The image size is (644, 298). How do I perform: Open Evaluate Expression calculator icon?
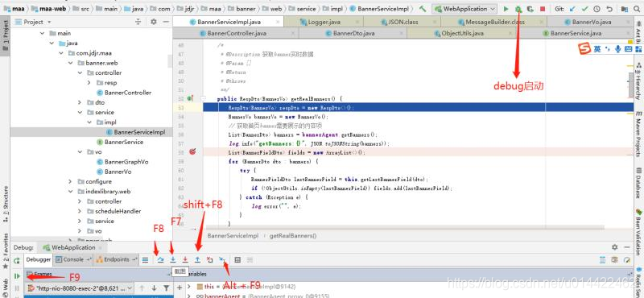click(x=237, y=260)
